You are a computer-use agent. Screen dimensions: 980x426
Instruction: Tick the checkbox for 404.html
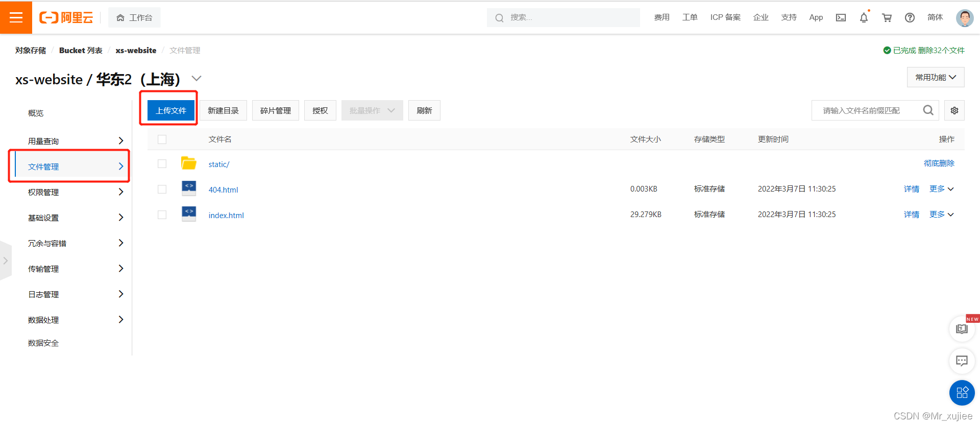click(162, 190)
